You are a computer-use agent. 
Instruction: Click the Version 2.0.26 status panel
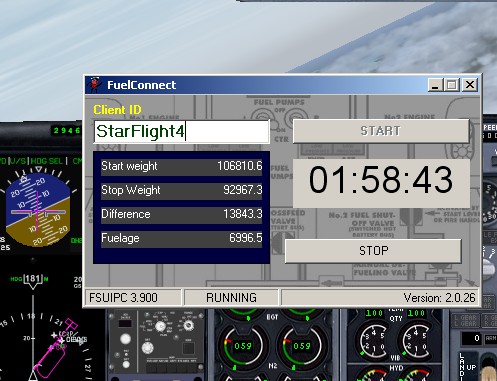(x=380, y=297)
